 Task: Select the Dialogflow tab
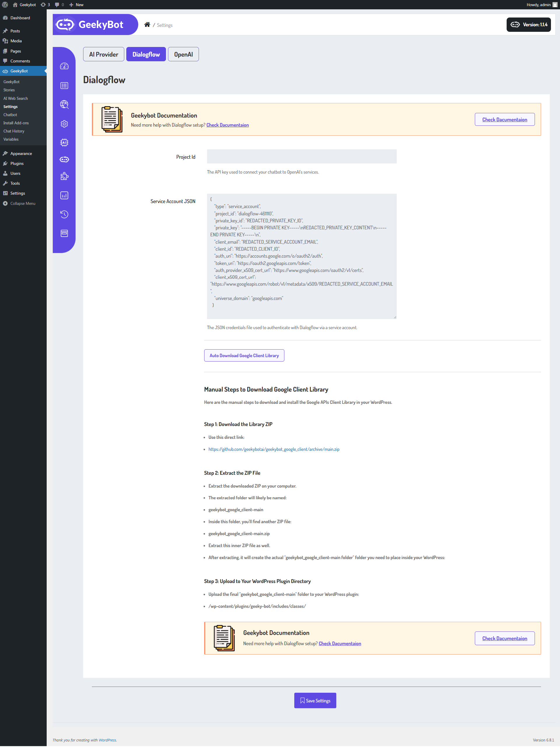click(146, 54)
